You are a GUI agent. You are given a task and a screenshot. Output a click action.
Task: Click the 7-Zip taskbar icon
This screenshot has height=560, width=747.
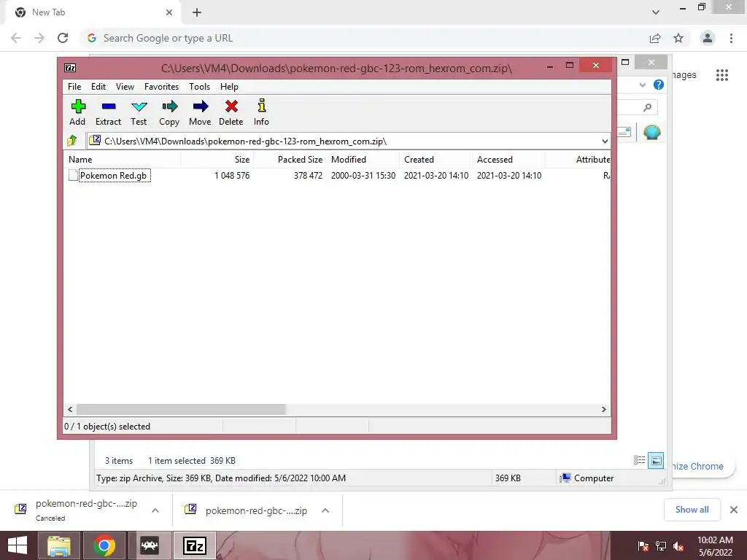pos(194,545)
